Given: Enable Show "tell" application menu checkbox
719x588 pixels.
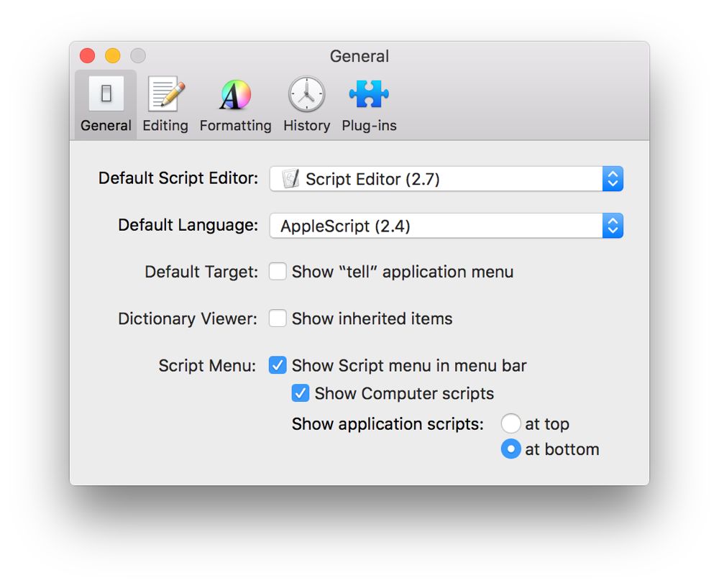Looking at the screenshot, I should tap(278, 272).
